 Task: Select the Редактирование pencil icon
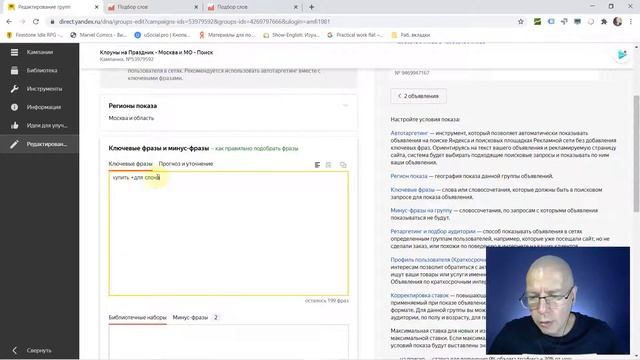[14, 144]
